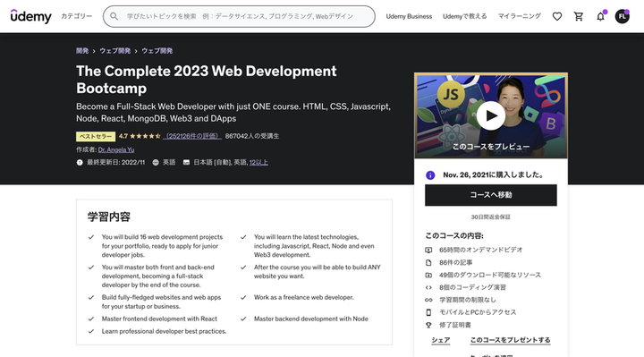Click checkmark beside fully-fledged websites item
The height and width of the screenshot is (357, 644).
91,297
